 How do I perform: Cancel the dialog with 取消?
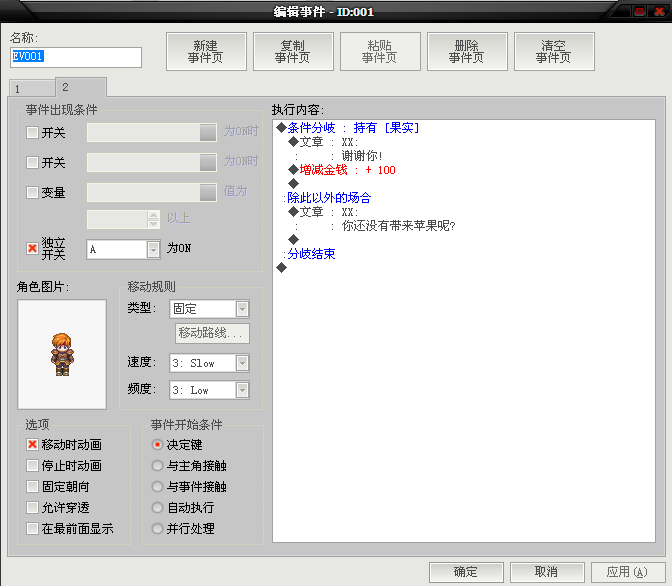pyautogui.click(x=547, y=572)
